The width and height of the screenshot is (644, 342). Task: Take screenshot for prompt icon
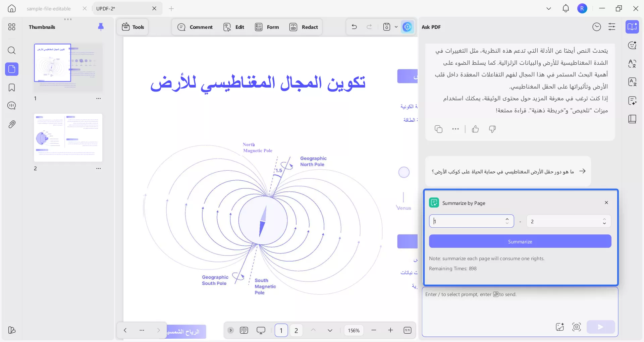tap(577, 327)
